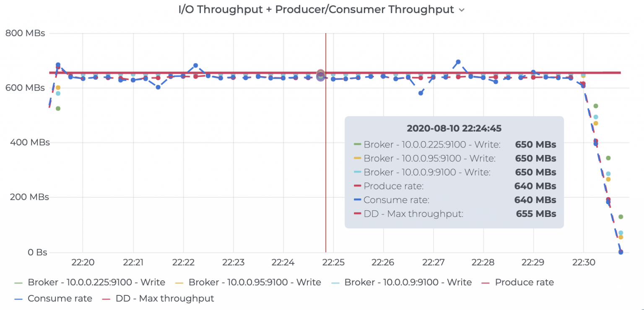Click Consume rate dip point near 22:21:30
Screen dimensions: 644x310
coord(158,87)
